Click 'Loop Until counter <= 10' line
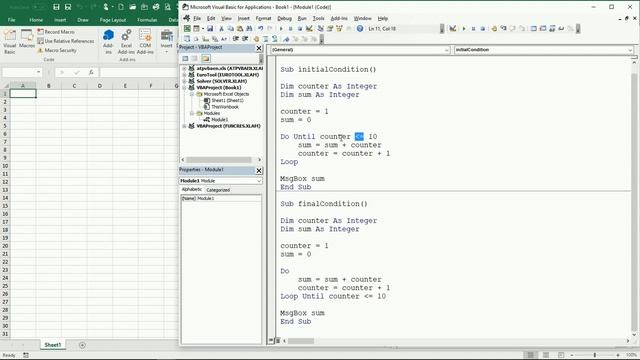 333,296
